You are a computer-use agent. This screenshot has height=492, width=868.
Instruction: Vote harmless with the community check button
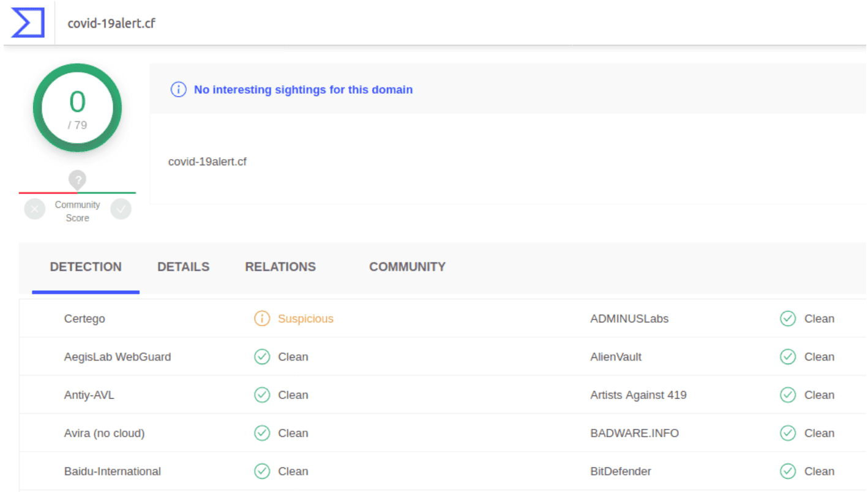tap(121, 209)
